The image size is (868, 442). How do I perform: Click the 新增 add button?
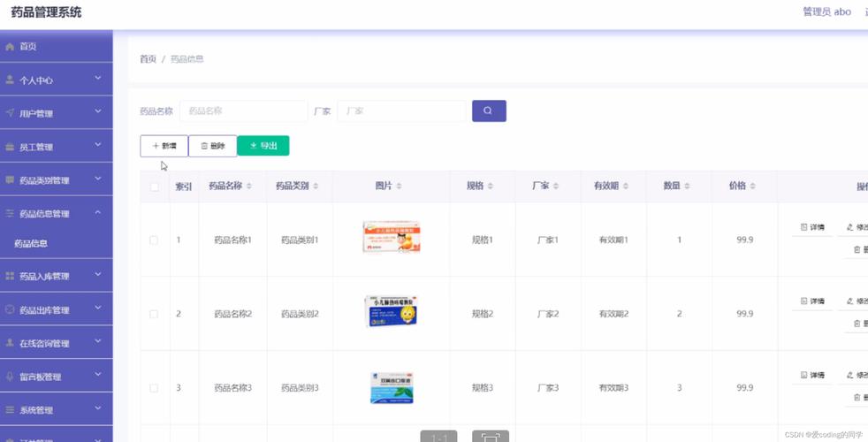[164, 146]
